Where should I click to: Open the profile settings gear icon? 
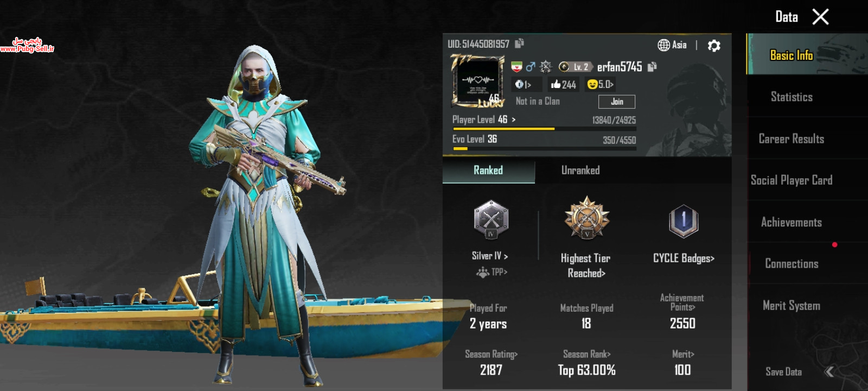pyautogui.click(x=714, y=46)
